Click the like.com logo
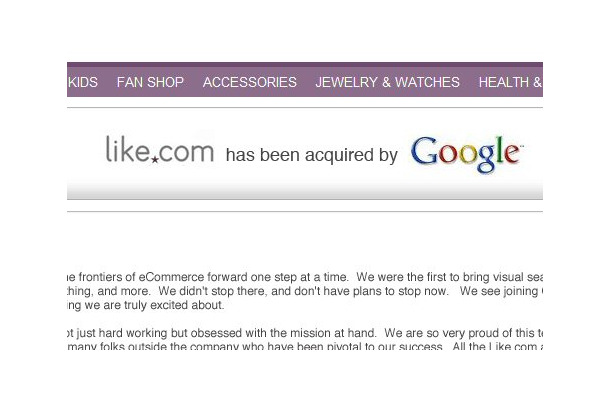 (160, 149)
